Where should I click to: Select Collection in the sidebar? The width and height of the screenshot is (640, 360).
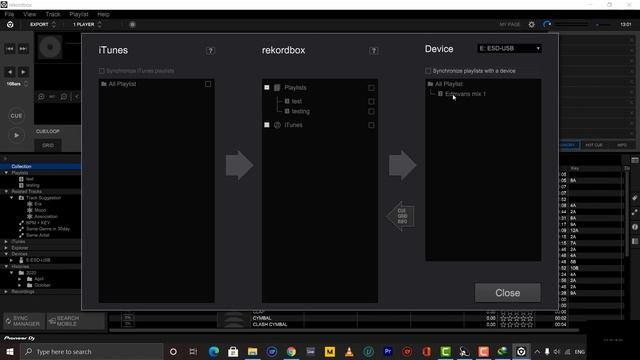click(40, 167)
